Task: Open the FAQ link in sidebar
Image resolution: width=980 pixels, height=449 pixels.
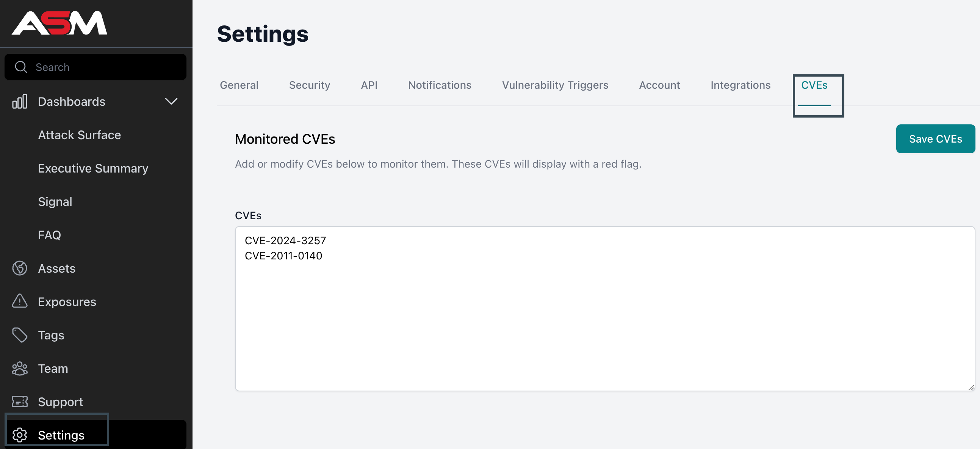Action: click(x=50, y=235)
